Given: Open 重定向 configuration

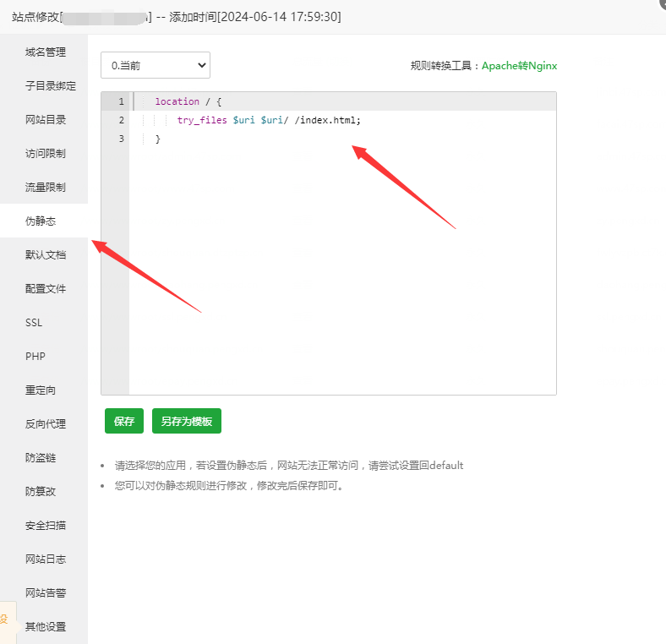Looking at the screenshot, I should coord(40,390).
